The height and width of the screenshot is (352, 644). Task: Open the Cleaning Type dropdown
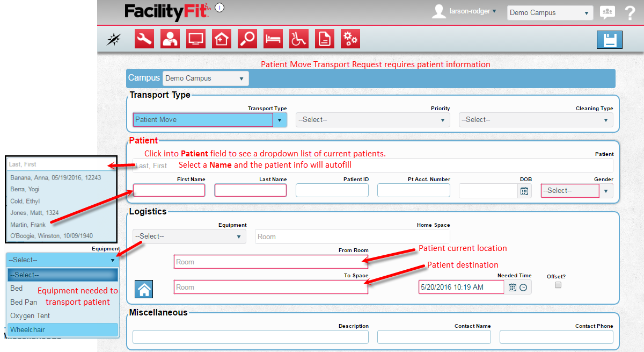(x=536, y=120)
